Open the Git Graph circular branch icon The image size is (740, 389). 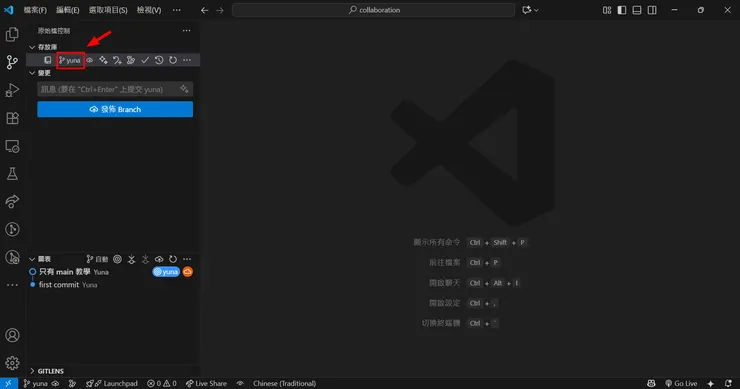[12, 229]
